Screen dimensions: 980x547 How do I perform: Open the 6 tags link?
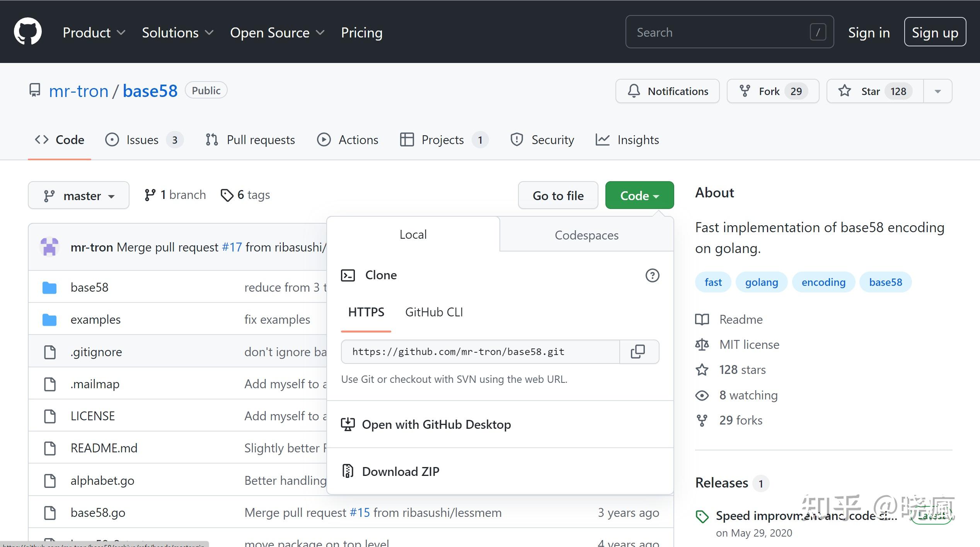(x=245, y=195)
